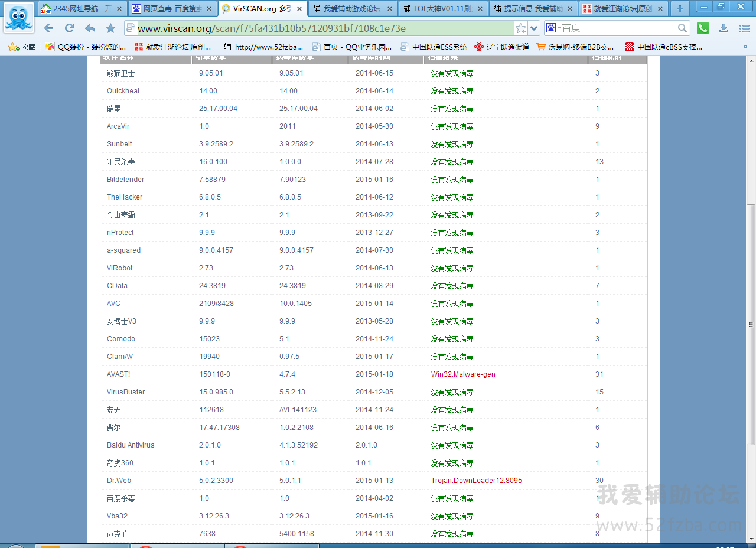Click the undo closed-tab arrow icon

pyautogui.click(x=90, y=28)
